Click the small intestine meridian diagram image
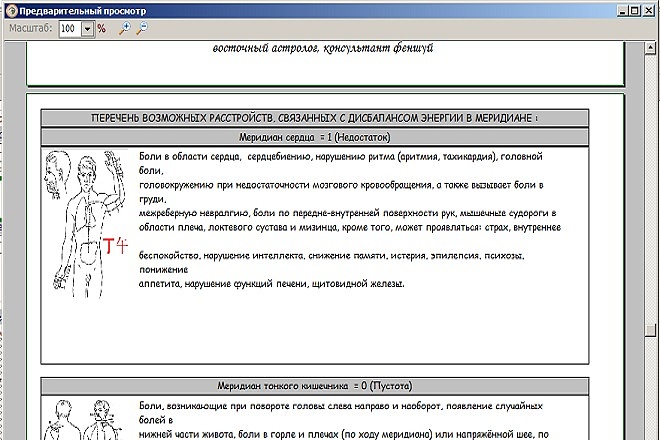This screenshot has width=660, height=440. (84, 420)
